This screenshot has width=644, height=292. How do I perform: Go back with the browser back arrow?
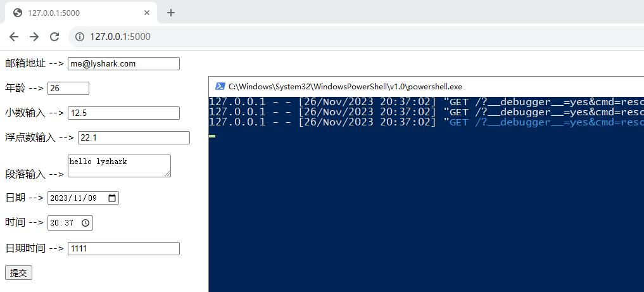(14, 37)
